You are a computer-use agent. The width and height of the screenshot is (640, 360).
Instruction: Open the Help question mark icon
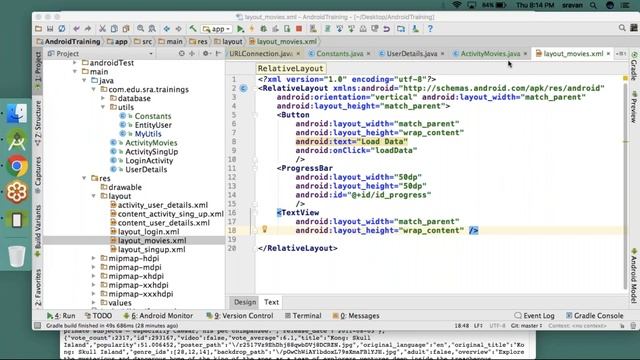point(430,29)
